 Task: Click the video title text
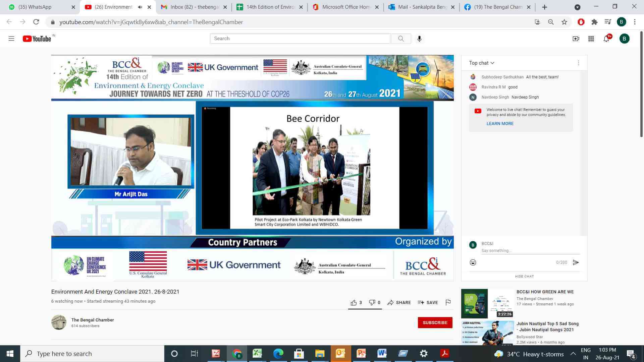(115, 292)
